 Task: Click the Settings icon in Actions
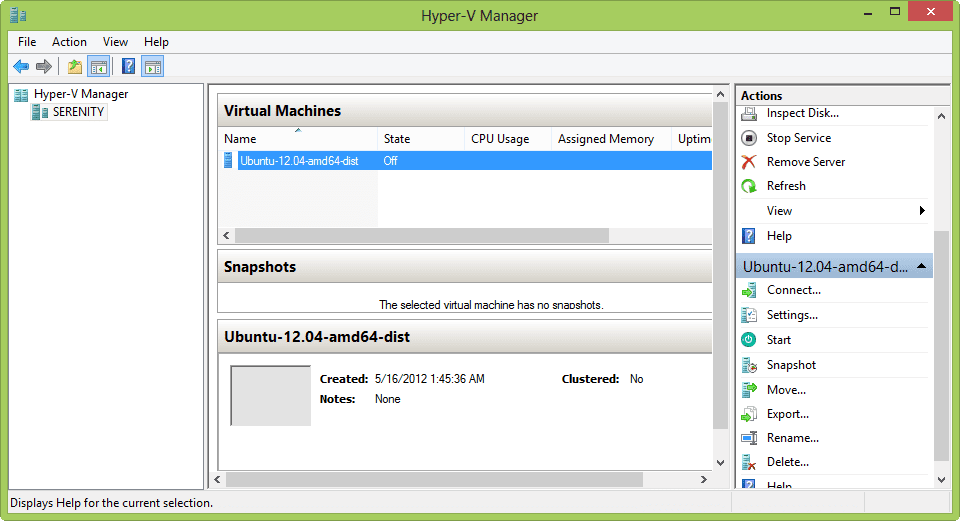click(749, 315)
